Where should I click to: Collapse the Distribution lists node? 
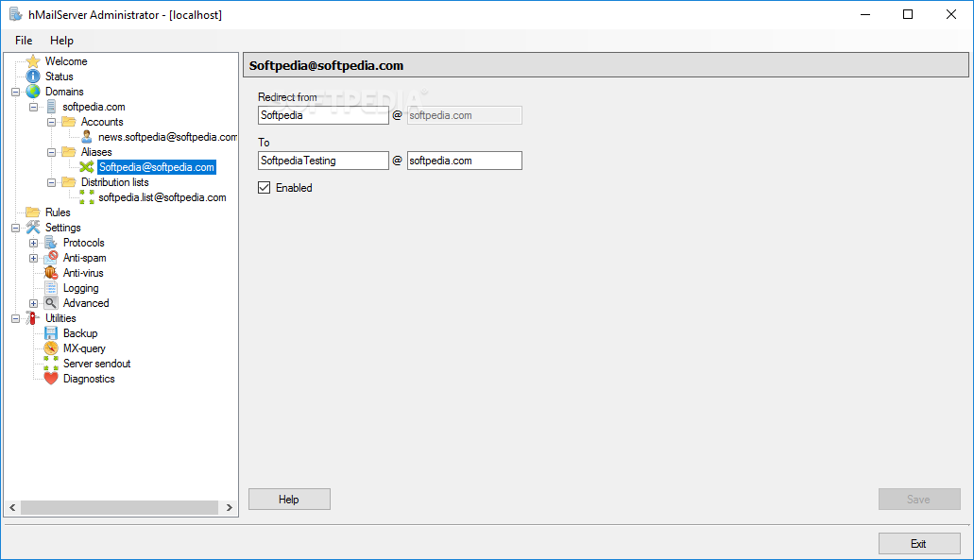coord(52,182)
